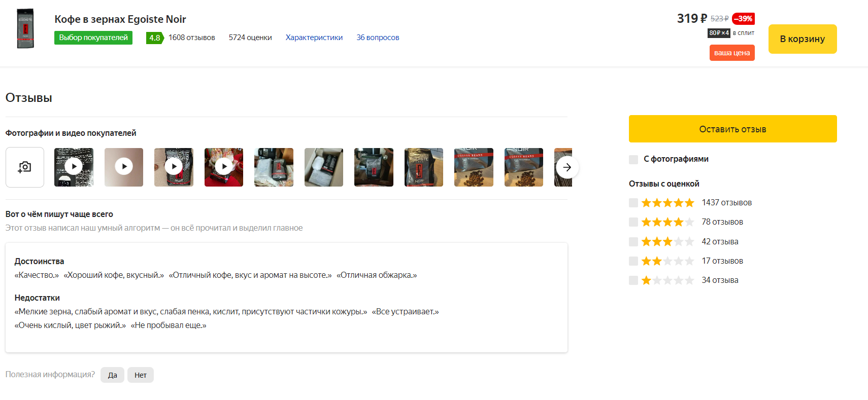Open the first coffee beans photo thumbnail
The width and height of the screenshot is (868, 400).
click(x=474, y=167)
